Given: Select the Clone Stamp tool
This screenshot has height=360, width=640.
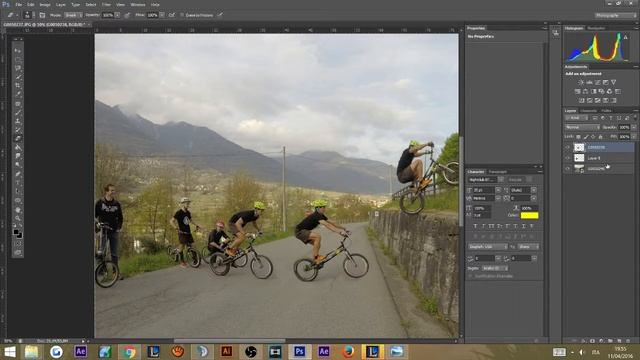Looking at the screenshot, I should click(18, 121).
